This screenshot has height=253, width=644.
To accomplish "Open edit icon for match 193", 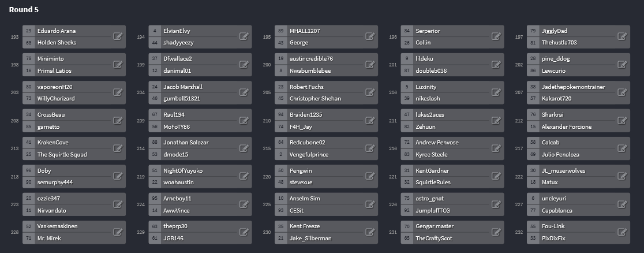I will (118, 36).
